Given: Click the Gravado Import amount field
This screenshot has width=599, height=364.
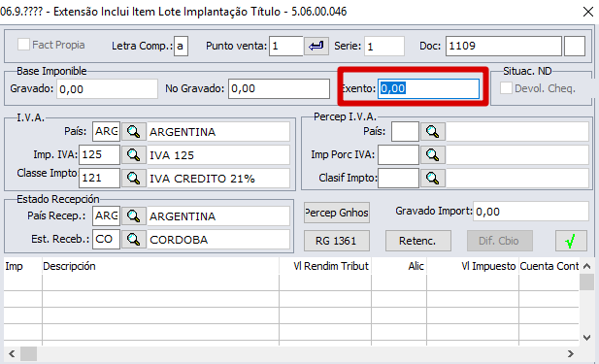Looking at the screenshot, I should click(x=531, y=212).
